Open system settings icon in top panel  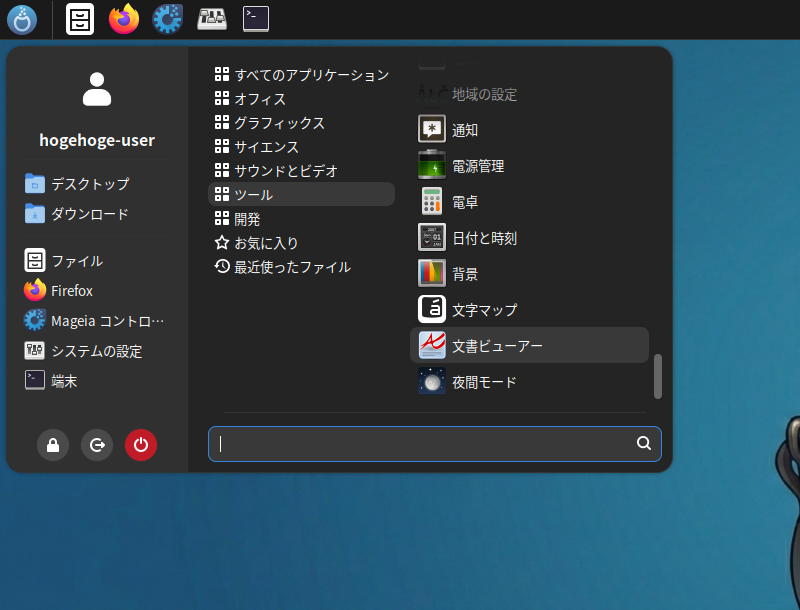click(x=212, y=19)
